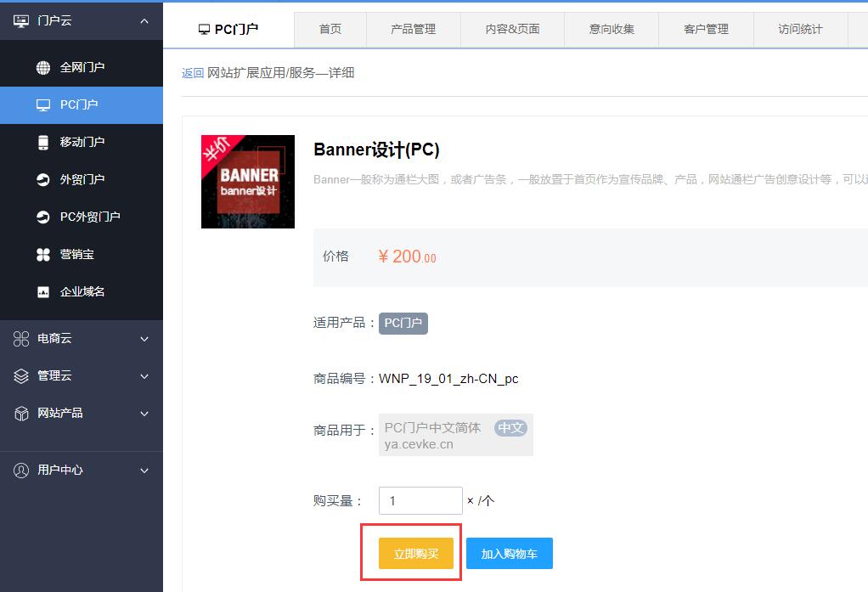Click the four-petal icon beside 营销宝
Screen dimensions: 868x592
tap(43, 255)
